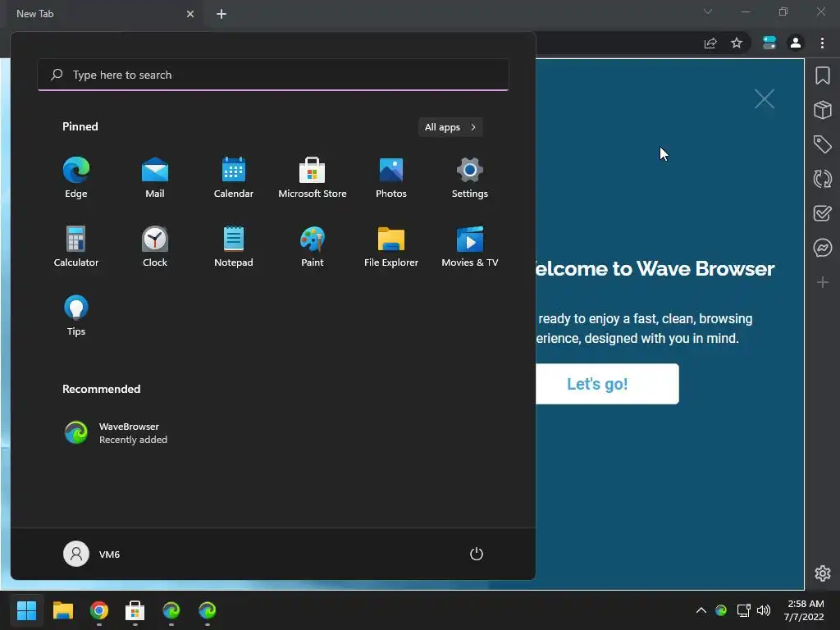Open the sync arrows sidebar icon
840x630 pixels.
[823, 178]
